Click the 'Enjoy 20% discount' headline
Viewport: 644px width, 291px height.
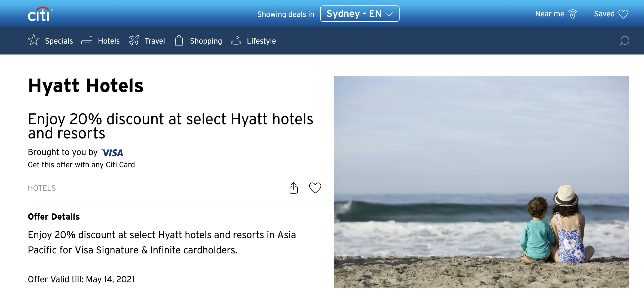[x=171, y=126]
